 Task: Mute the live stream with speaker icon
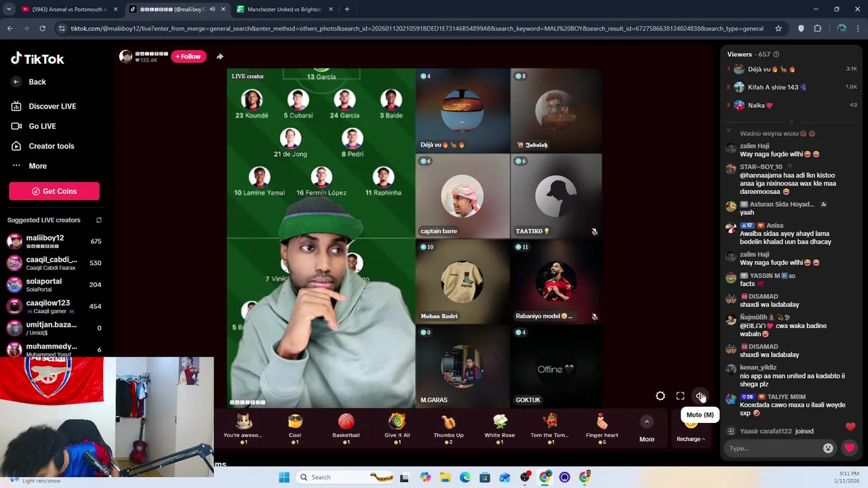[701, 396]
